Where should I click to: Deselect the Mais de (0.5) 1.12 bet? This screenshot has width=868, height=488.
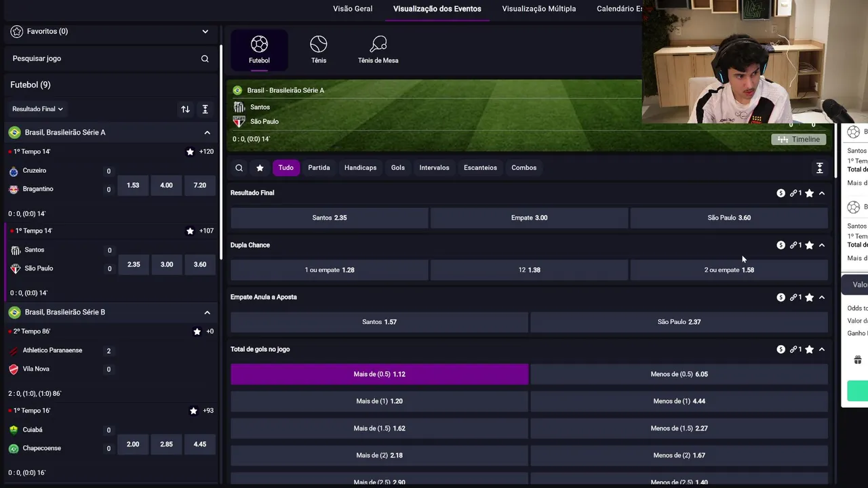379,374
